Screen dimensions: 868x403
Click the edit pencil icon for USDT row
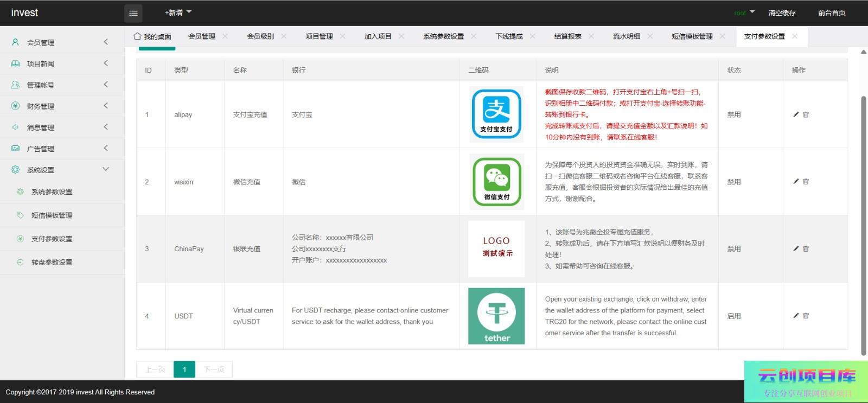pos(796,316)
